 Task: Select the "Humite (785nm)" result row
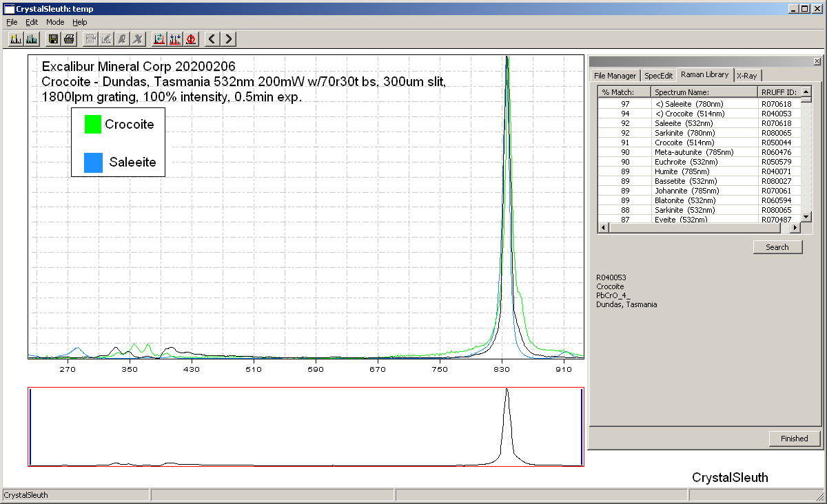[x=699, y=171]
